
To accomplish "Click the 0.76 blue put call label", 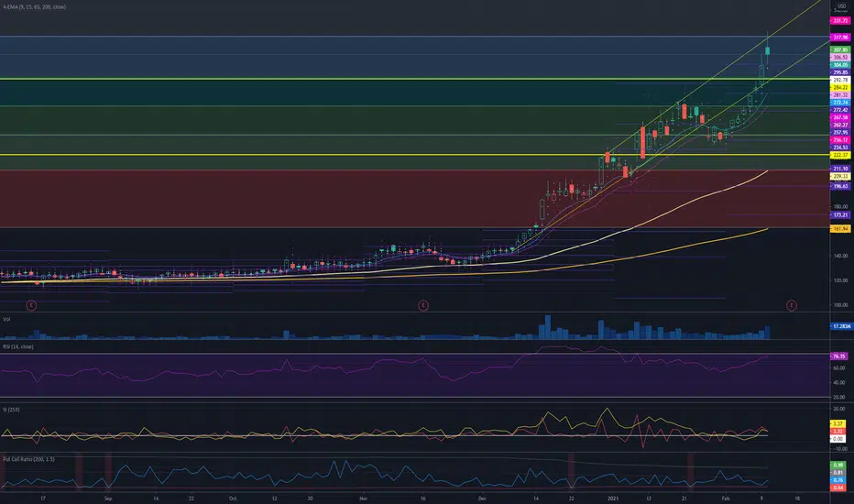I will (x=838, y=480).
